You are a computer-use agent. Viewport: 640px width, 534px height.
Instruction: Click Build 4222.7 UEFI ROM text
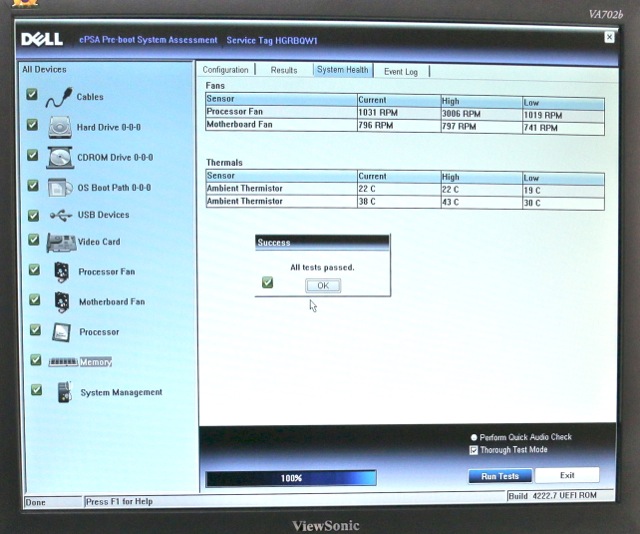552,496
